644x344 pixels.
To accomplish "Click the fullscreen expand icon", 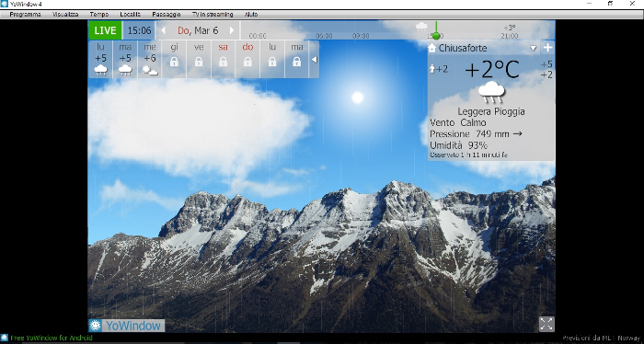I will pos(546,324).
